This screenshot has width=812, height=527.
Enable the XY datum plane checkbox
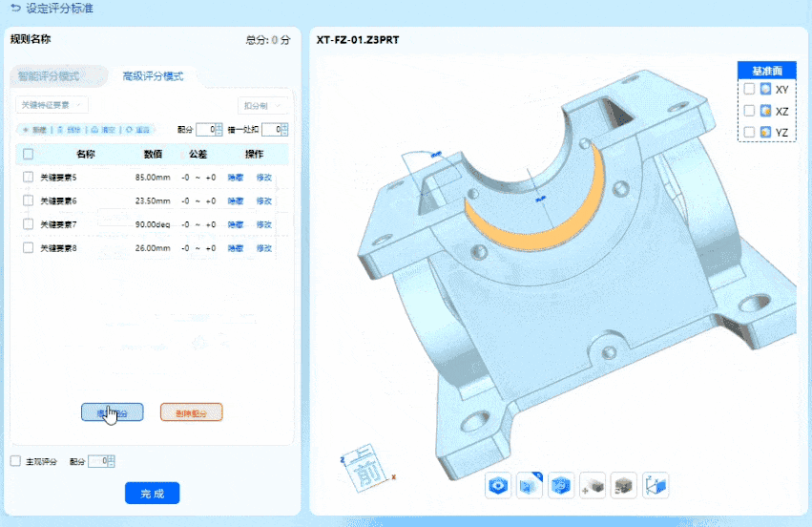(749, 89)
